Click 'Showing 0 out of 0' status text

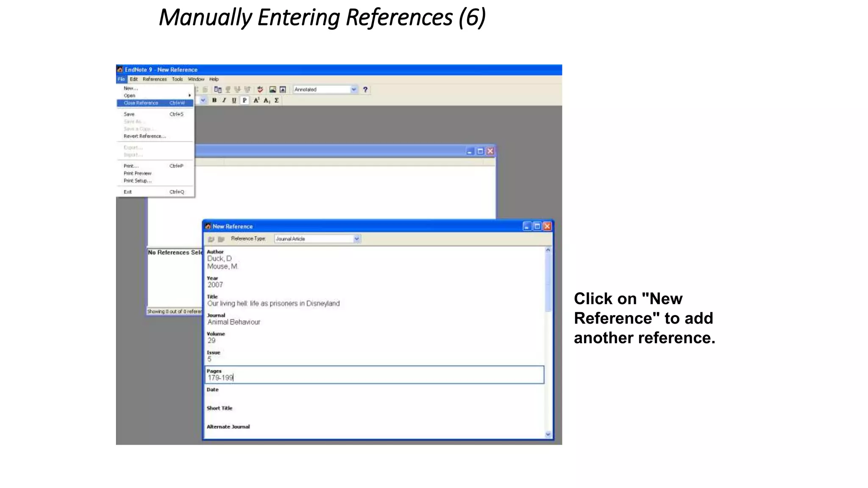(x=175, y=311)
